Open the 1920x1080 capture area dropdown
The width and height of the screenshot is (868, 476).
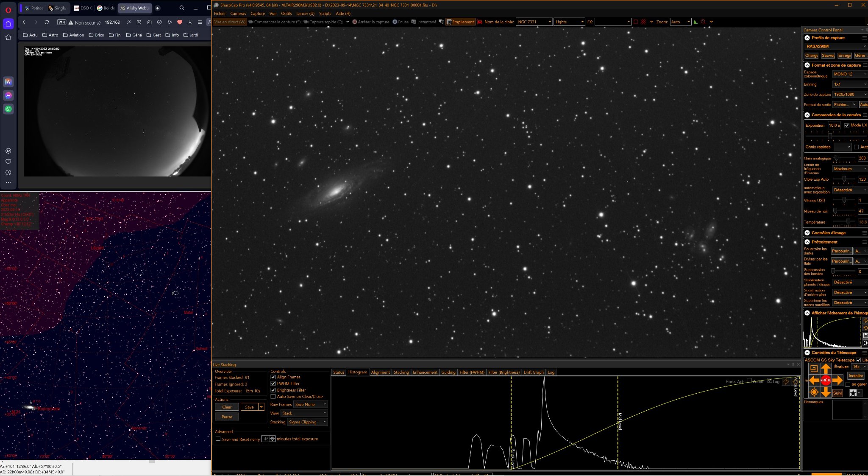[x=849, y=95]
